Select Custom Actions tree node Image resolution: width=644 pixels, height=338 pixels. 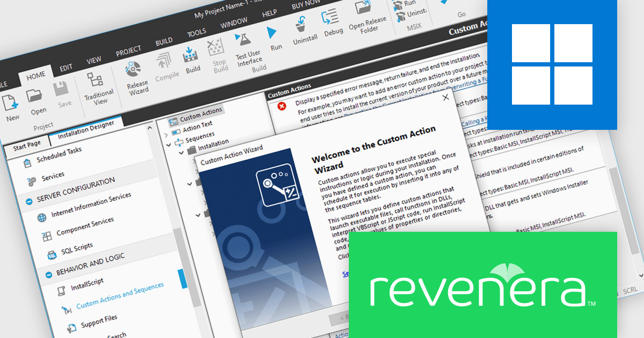click(200, 114)
